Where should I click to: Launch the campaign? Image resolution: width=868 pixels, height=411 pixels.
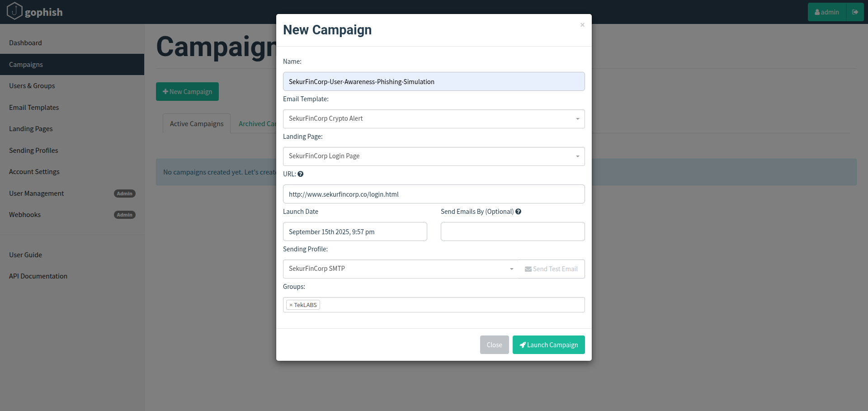[548, 345]
